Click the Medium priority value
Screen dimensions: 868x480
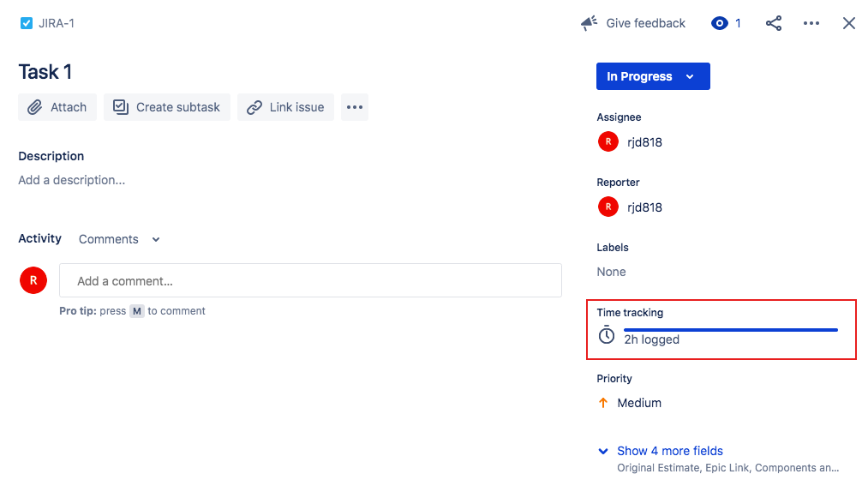coord(639,403)
